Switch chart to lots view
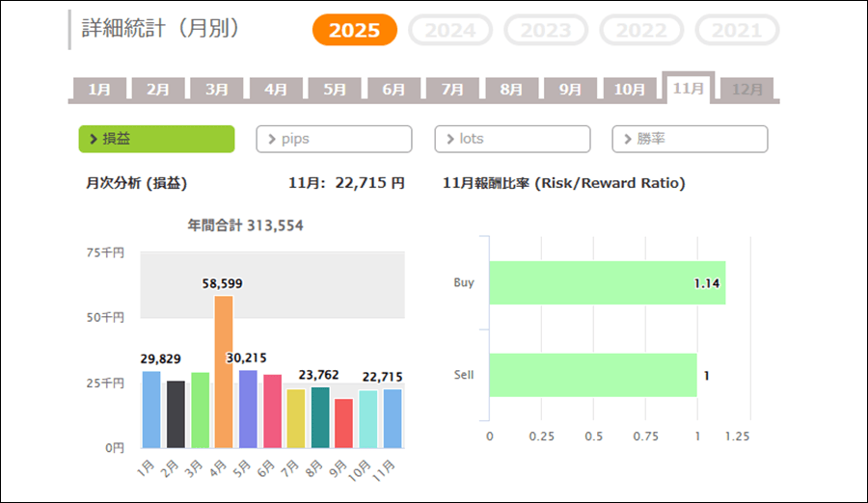 click(512, 139)
